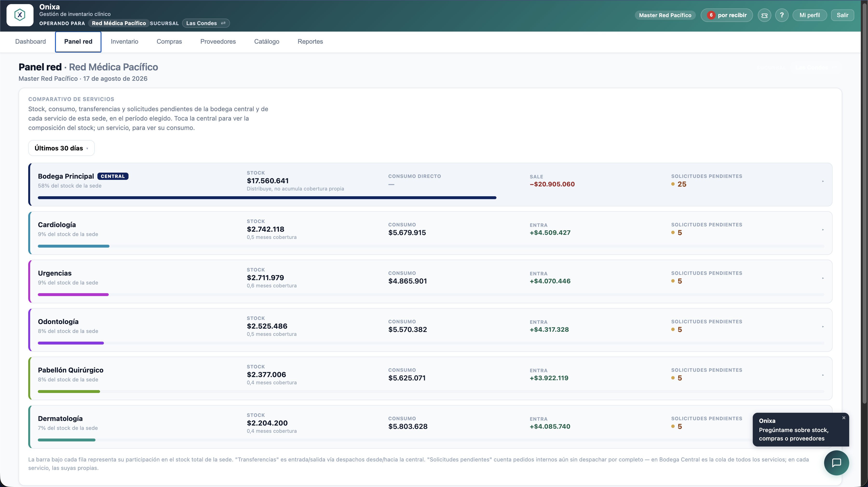Expand the Pabellón Quirúrgico row chevron
Image resolution: width=868 pixels, height=487 pixels.
click(x=823, y=375)
